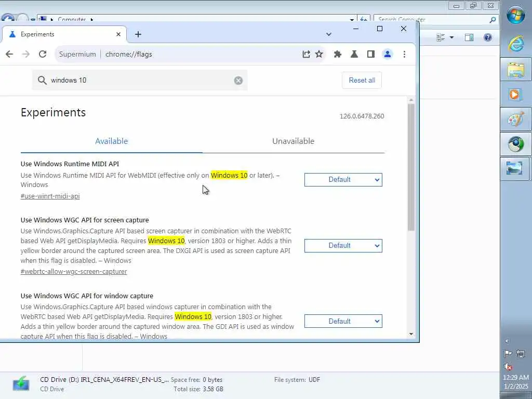Viewport: 532px width, 399px height.
Task: Click the Total size: 3.58 GB text
Action: point(198,389)
